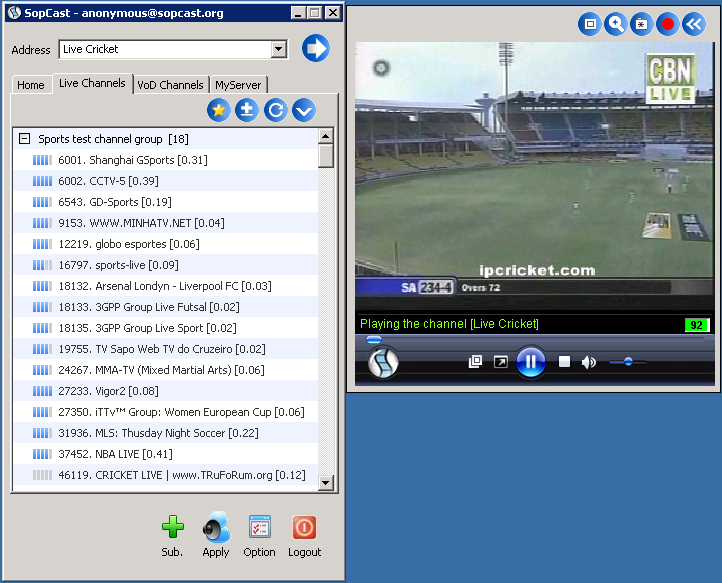Click the playback seek bar handle
Viewport: 722px width, 583px height.
coord(373,340)
